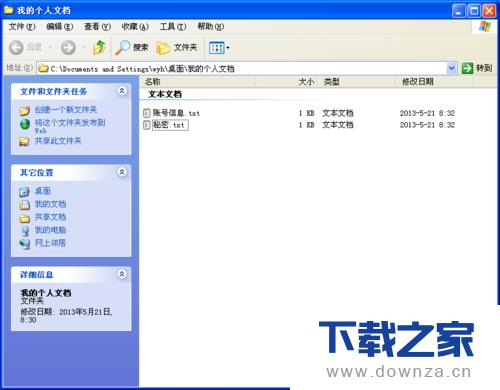This screenshot has width=500, height=390.
Task: Open 共享文档 link
Action: [x=50, y=217]
